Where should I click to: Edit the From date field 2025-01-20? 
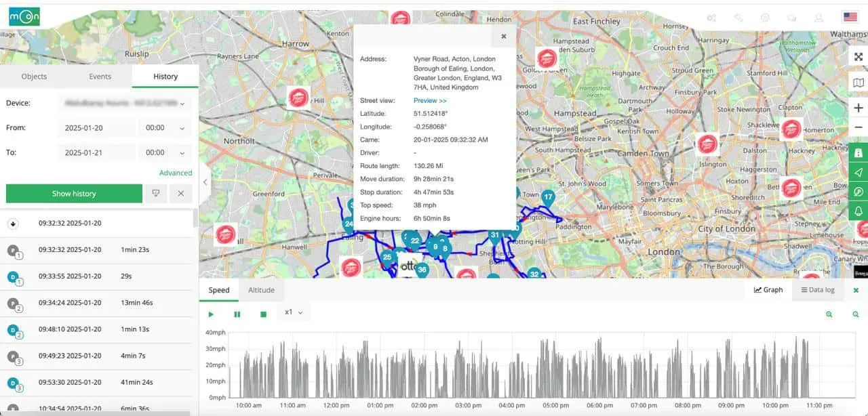[x=97, y=128]
